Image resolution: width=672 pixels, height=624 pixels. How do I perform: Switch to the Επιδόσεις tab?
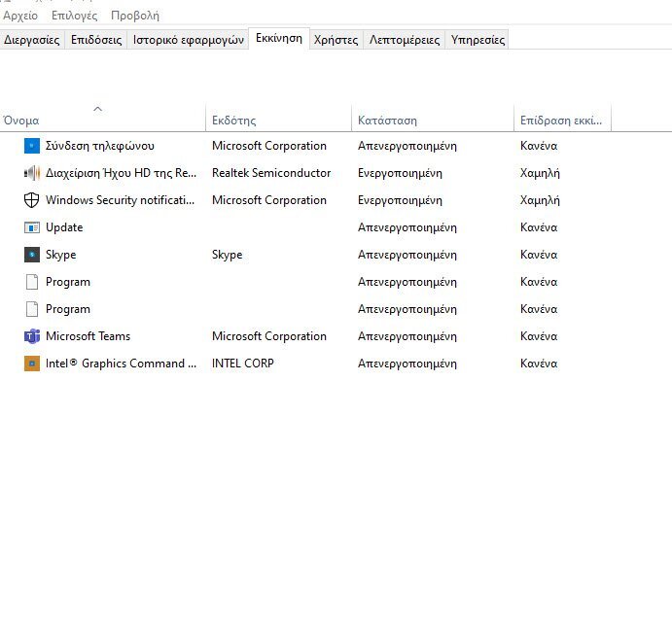point(96,40)
